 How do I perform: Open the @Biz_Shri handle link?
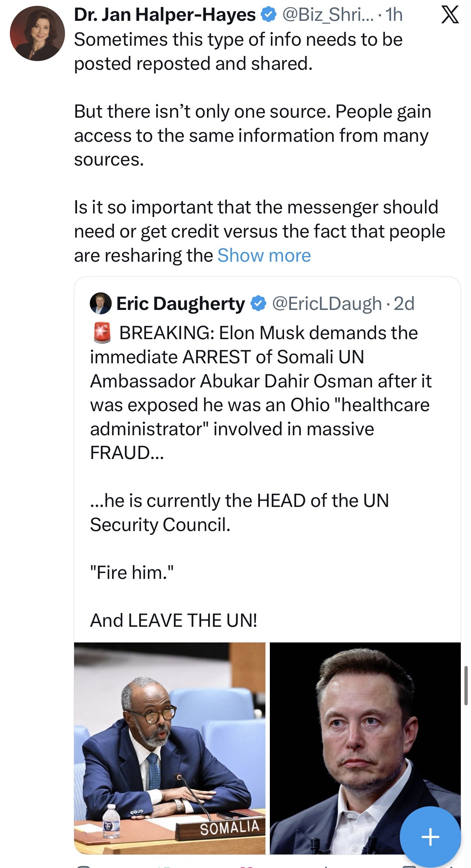click(x=328, y=15)
